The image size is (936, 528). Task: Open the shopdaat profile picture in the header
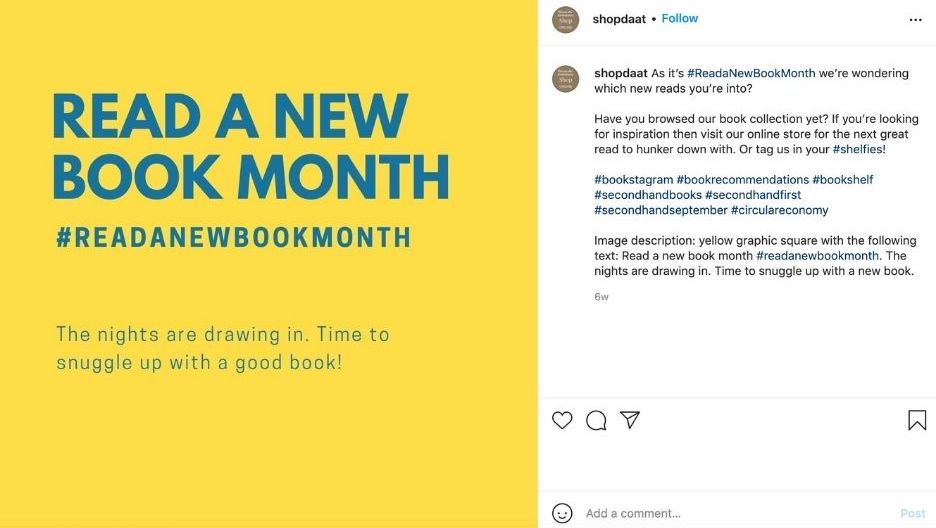click(x=565, y=20)
